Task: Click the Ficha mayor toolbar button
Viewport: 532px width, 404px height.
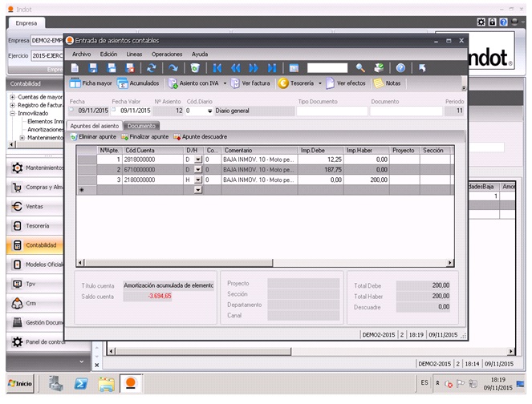Action: [91, 83]
